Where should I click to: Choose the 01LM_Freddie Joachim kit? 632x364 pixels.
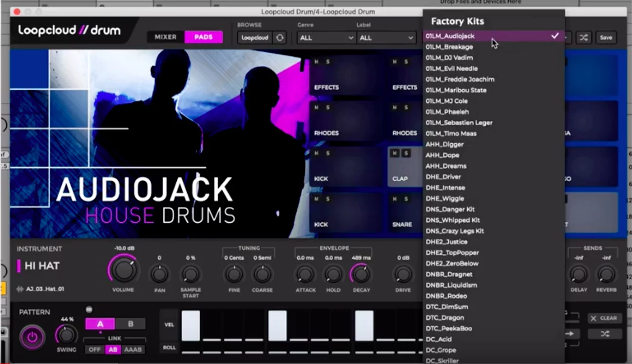click(494, 79)
